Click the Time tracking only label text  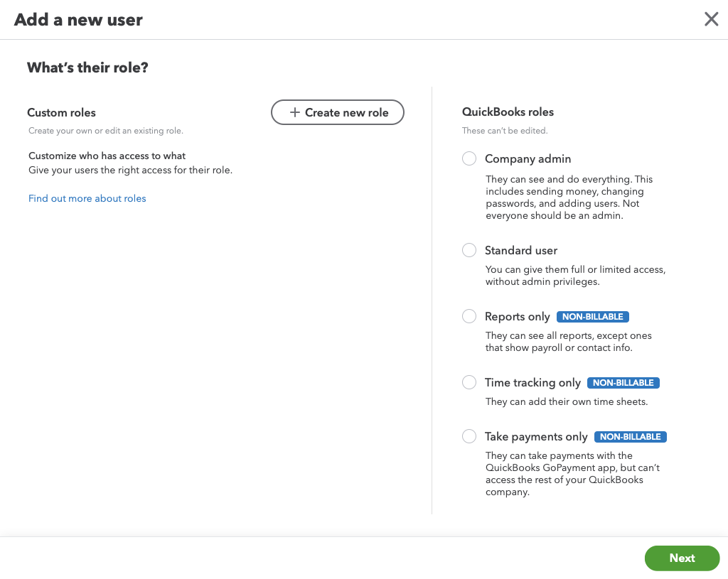532,383
